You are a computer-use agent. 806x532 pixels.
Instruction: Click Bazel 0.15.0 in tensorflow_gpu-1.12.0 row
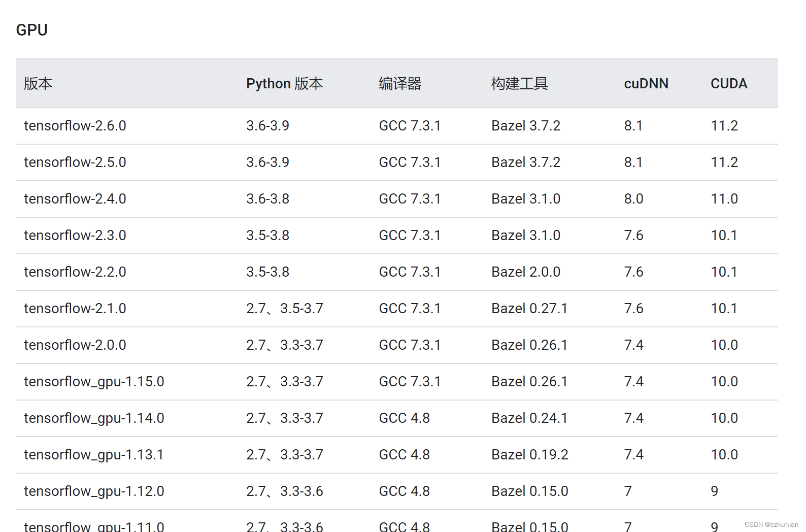point(530,491)
